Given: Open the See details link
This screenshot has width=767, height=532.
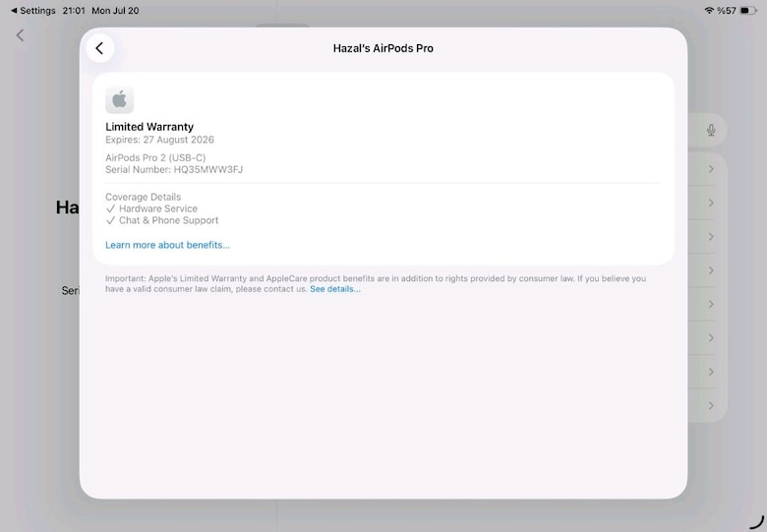Looking at the screenshot, I should 335,289.
